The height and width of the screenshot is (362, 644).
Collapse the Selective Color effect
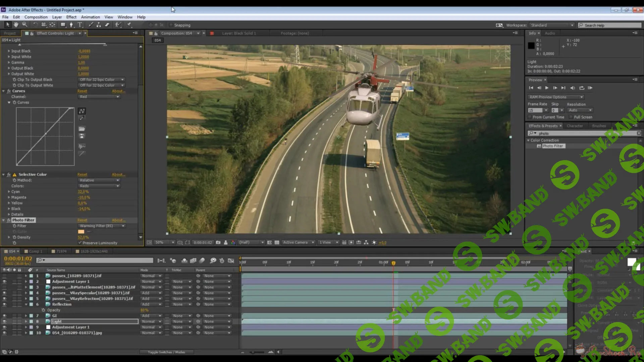click(3, 174)
